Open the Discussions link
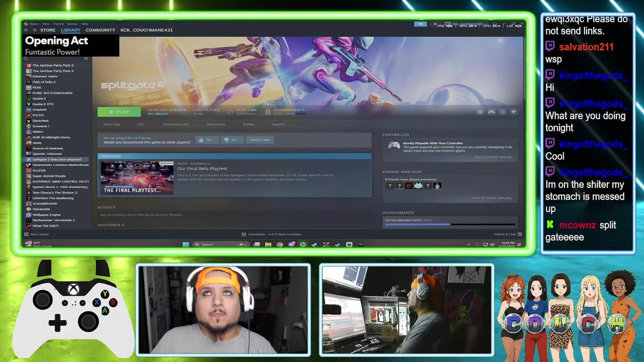The height and width of the screenshot is (362, 644). coord(216,124)
